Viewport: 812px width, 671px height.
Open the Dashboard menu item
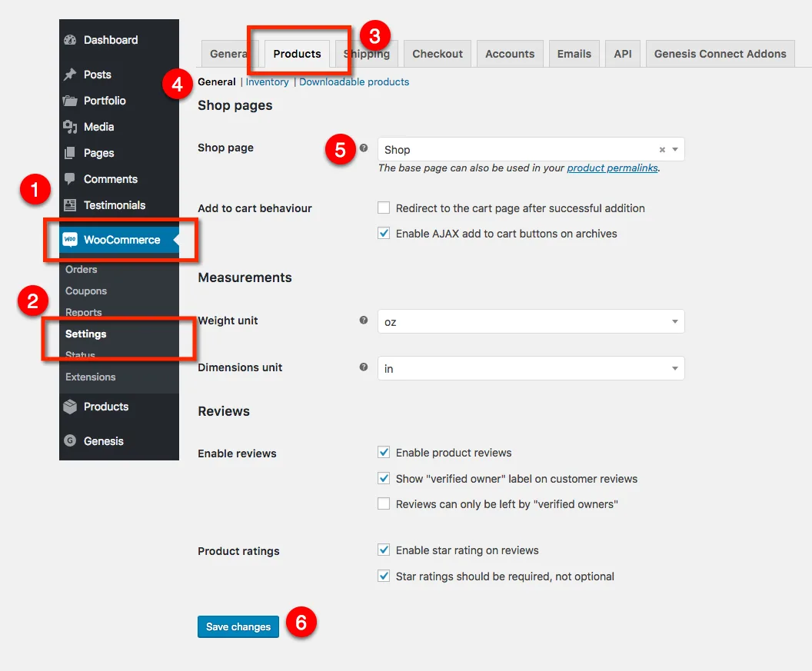[x=119, y=40]
